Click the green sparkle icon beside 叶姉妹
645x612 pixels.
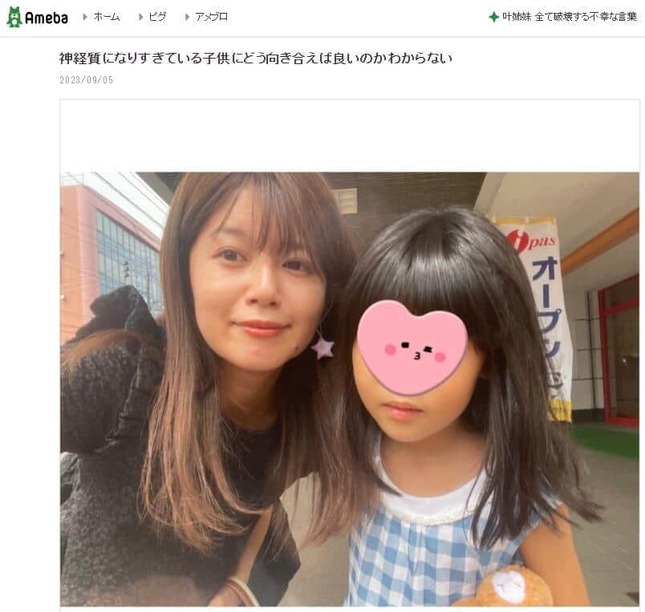point(494,17)
